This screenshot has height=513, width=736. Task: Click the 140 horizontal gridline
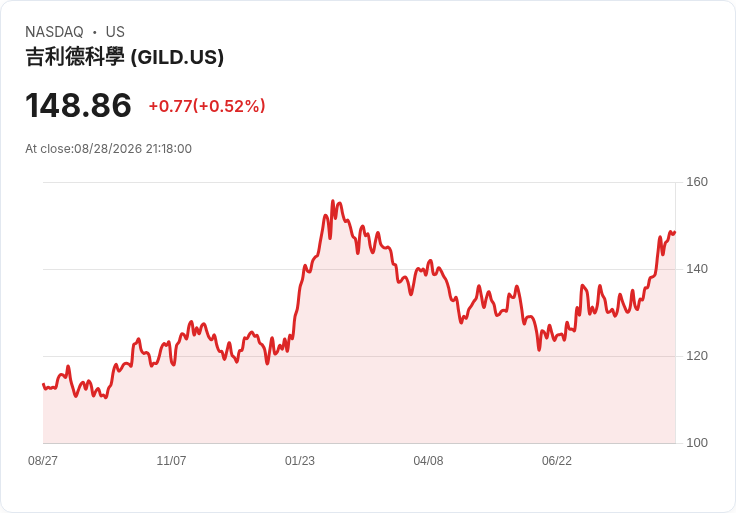click(x=359, y=269)
